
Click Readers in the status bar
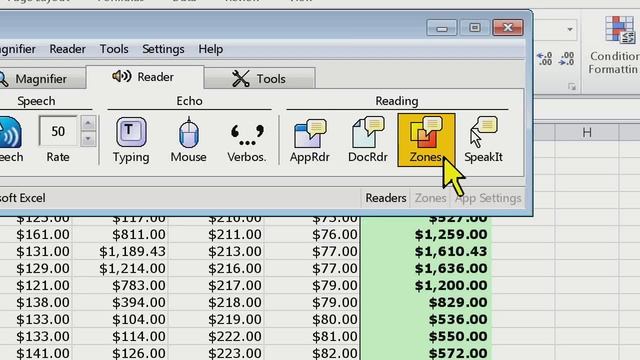[x=386, y=198]
